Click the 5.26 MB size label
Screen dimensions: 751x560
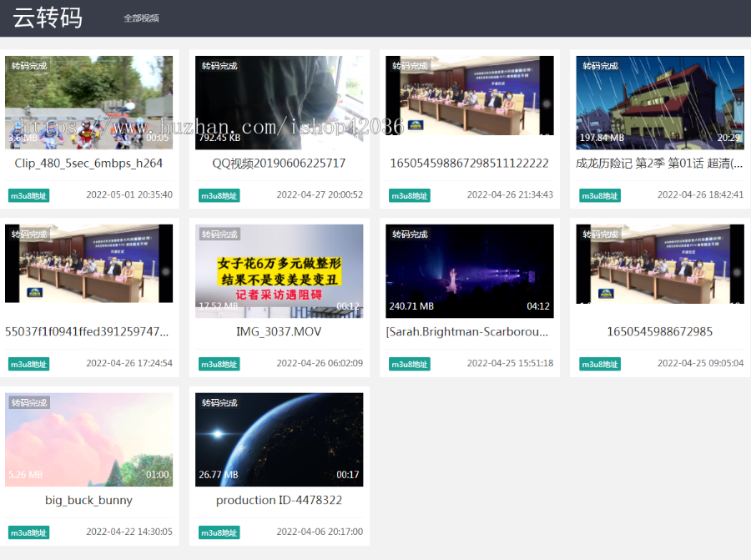pyautogui.click(x=25, y=475)
